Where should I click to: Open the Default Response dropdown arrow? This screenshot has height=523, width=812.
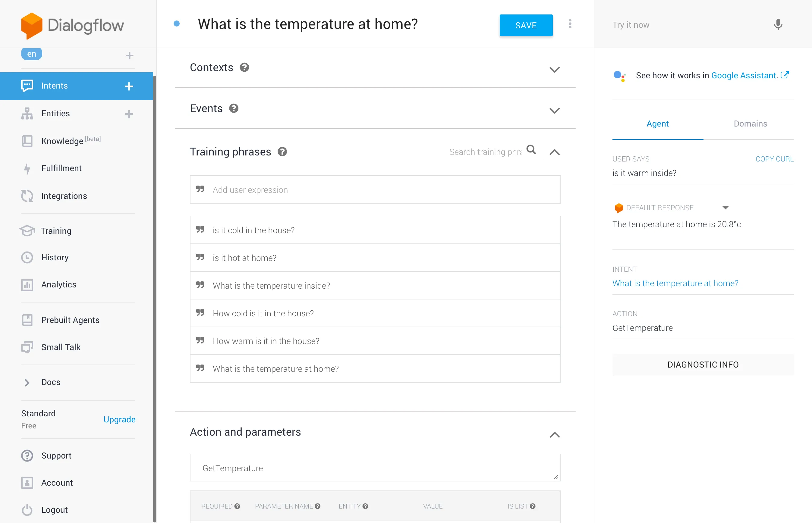point(725,208)
